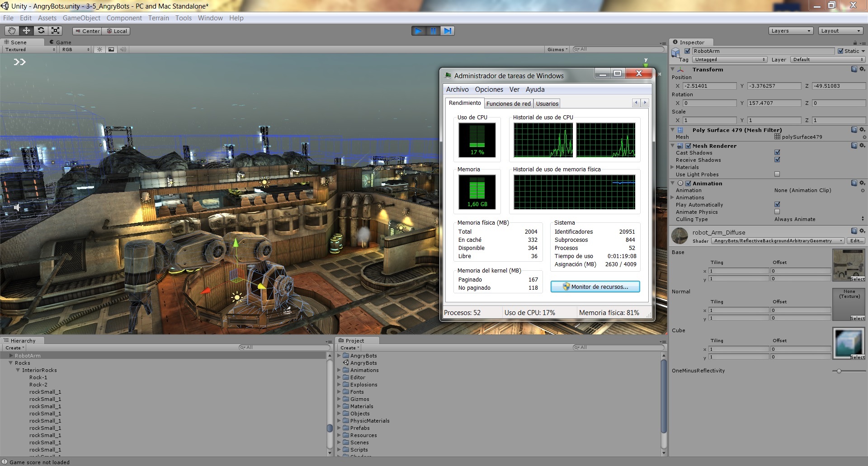
Task: Open Monitor de recursos button
Action: click(x=595, y=287)
